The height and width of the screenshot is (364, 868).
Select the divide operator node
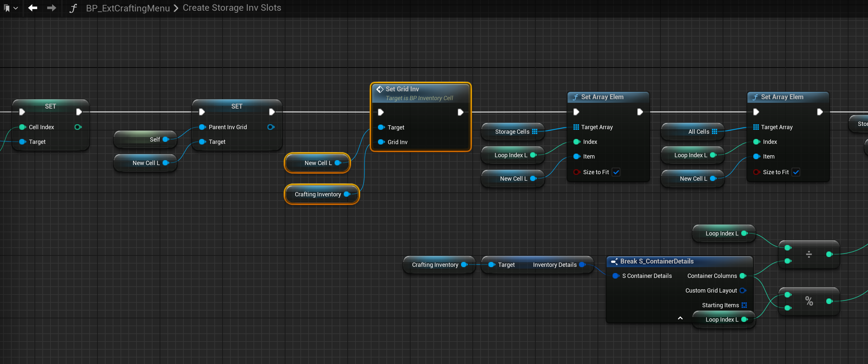point(808,254)
